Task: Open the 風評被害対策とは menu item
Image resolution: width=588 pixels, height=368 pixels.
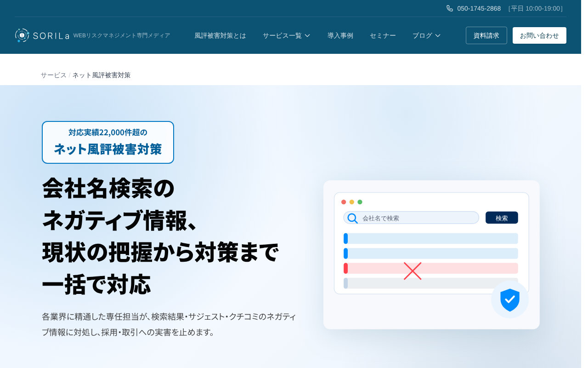Action: coord(220,35)
